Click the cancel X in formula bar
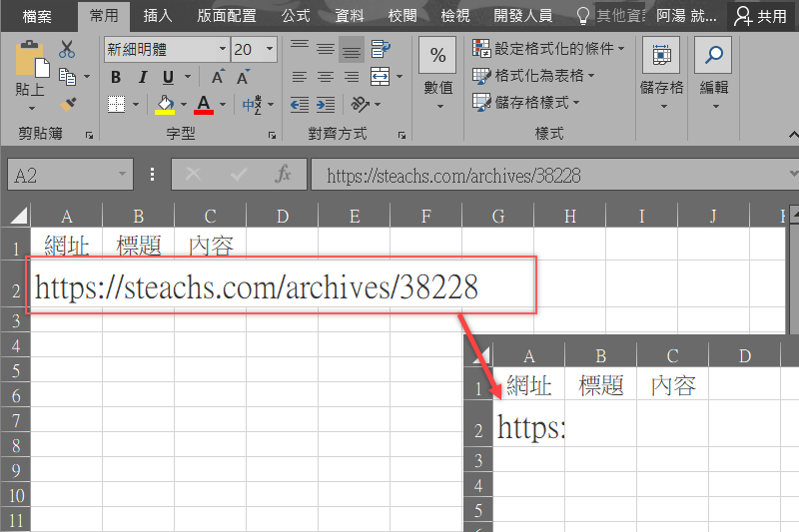This screenshot has width=799, height=532. point(193,175)
